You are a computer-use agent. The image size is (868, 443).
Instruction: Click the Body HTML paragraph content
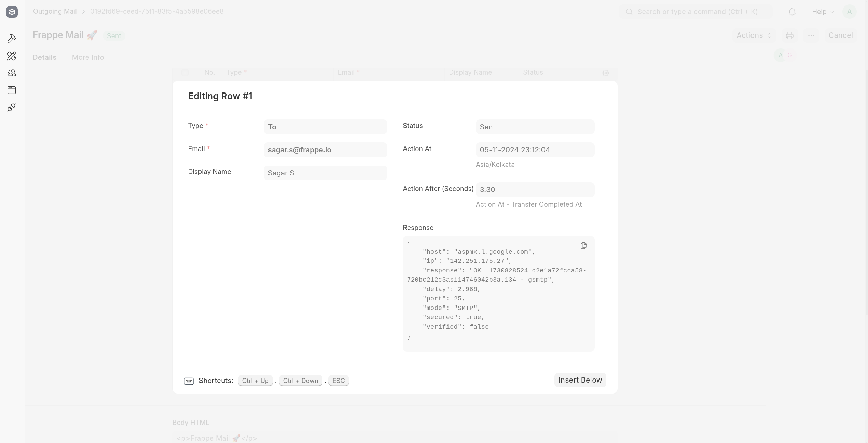click(x=217, y=438)
